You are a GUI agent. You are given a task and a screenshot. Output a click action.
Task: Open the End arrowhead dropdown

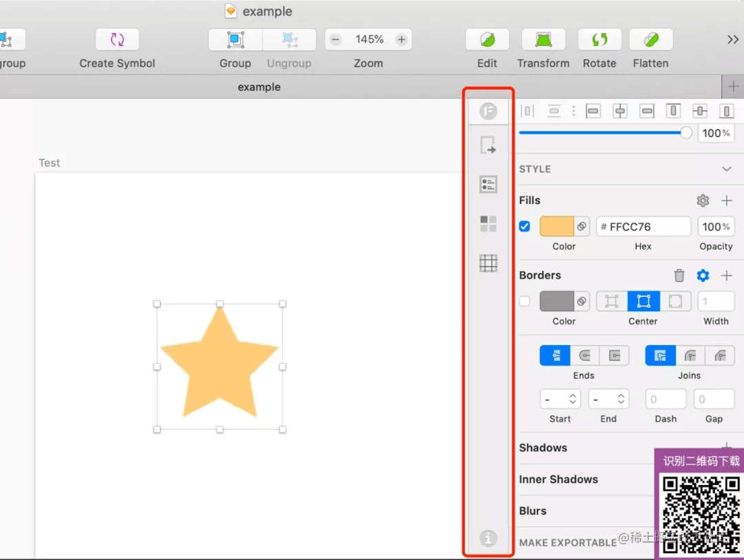[x=609, y=399]
